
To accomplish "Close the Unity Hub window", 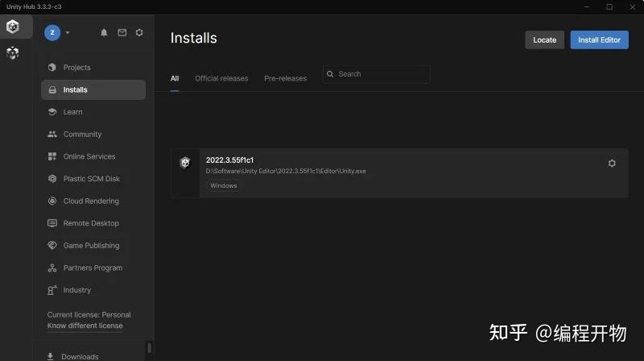I will pos(633,7).
